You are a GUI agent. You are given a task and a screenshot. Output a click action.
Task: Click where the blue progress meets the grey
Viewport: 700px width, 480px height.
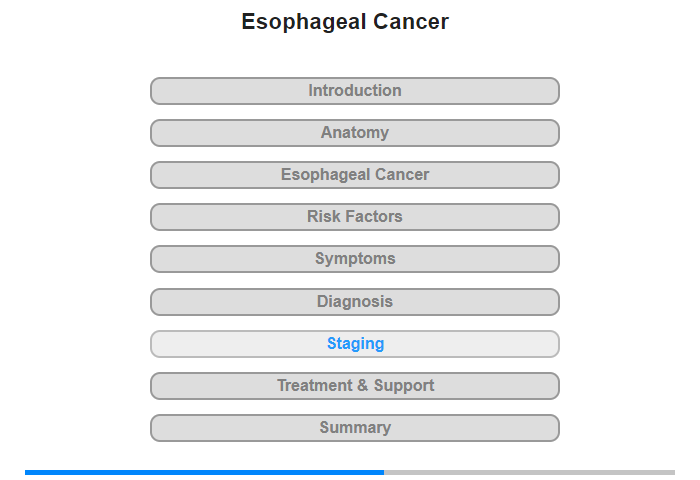point(384,472)
